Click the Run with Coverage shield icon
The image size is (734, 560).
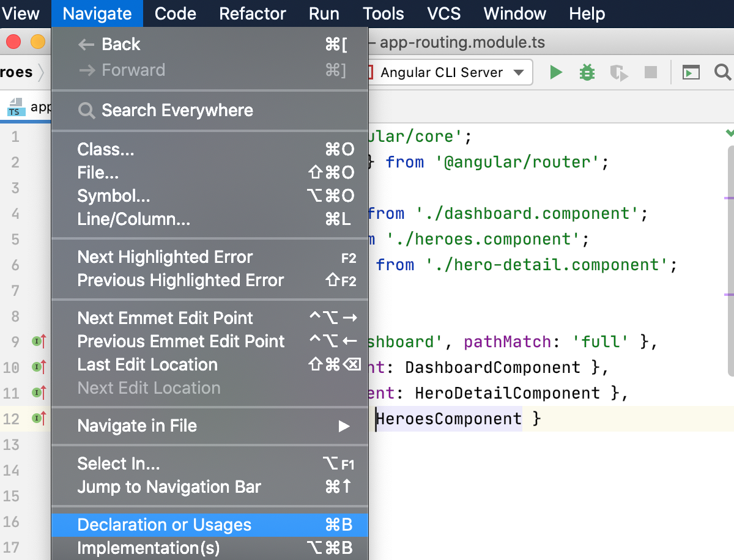point(618,73)
